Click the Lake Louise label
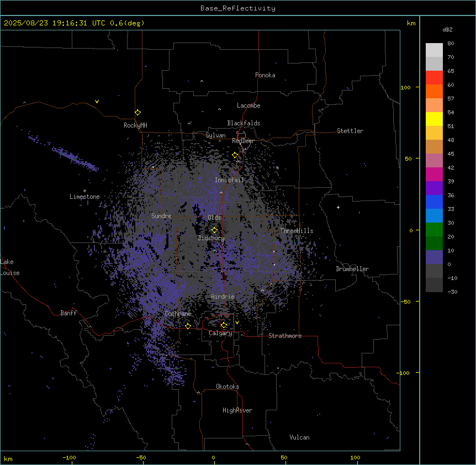 tap(10, 267)
